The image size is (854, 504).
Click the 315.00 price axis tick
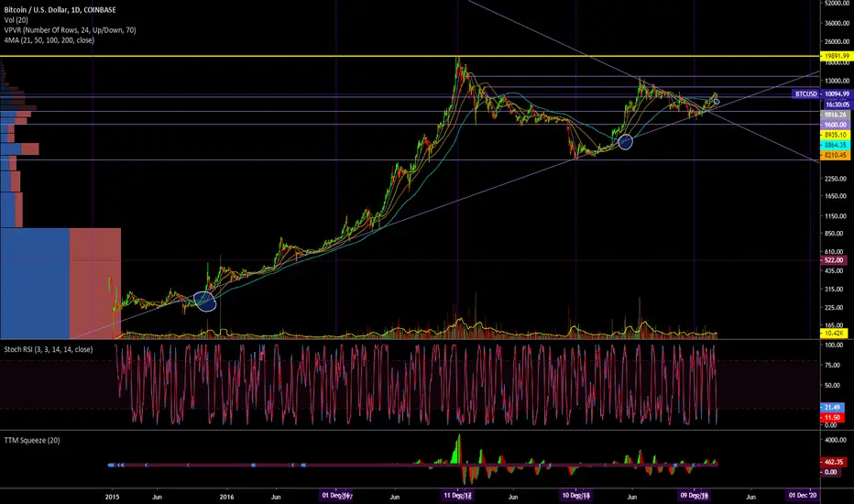tap(834, 290)
